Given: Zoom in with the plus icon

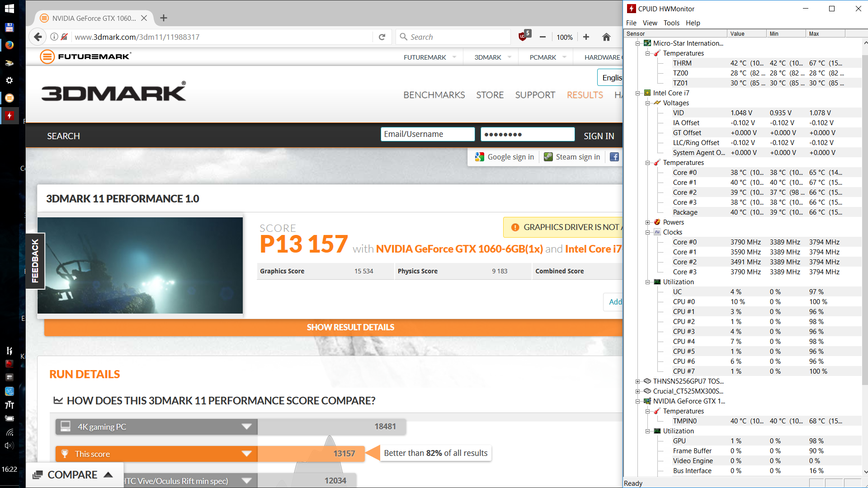Looking at the screenshot, I should point(586,37).
